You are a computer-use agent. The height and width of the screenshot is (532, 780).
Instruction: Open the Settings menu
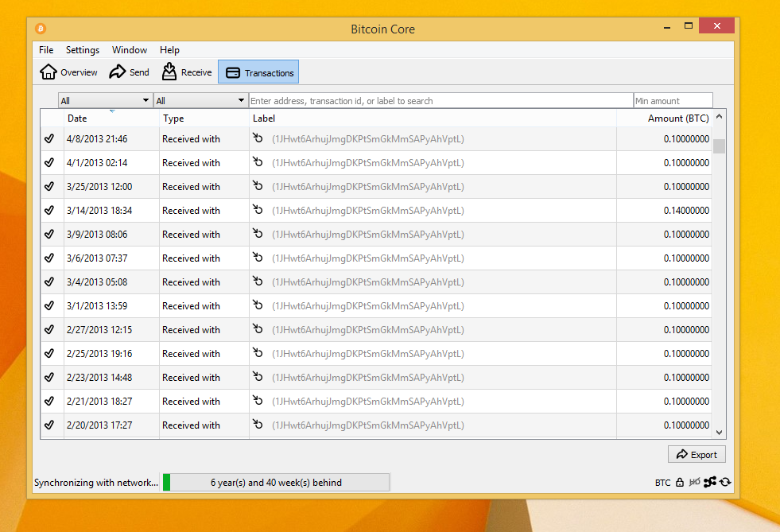pyautogui.click(x=83, y=50)
